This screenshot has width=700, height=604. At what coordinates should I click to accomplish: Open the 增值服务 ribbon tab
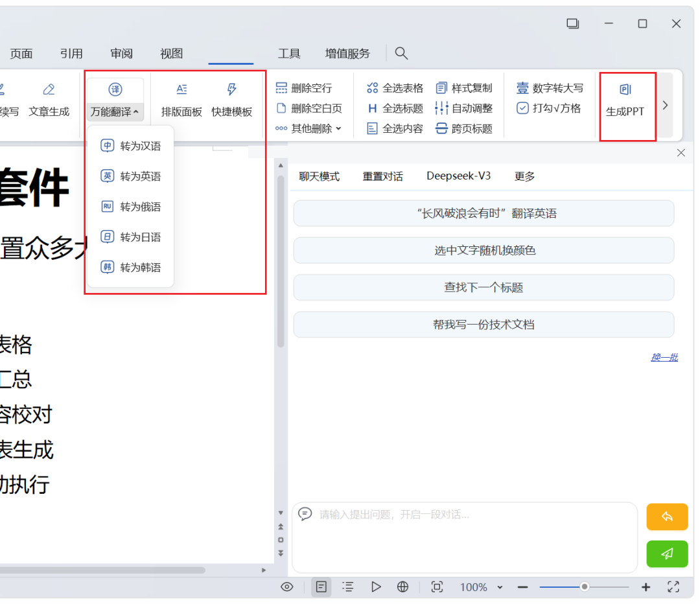(347, 54)
